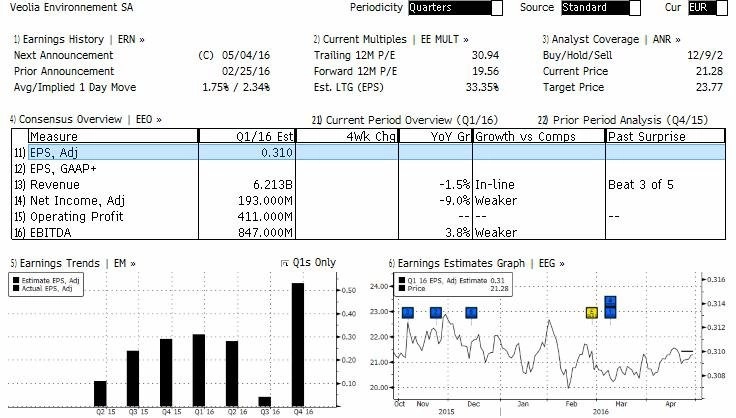Click the lower stacked blue marker near March

(610, 312)
